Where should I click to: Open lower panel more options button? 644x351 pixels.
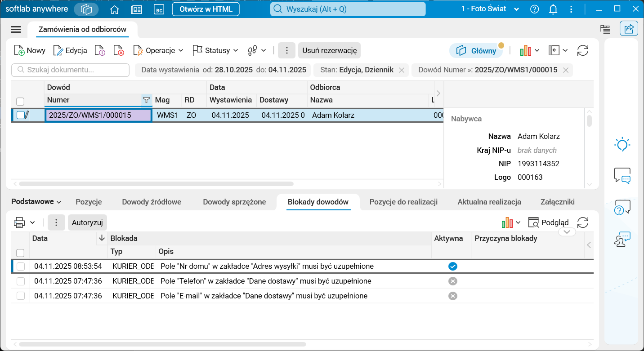56,222
